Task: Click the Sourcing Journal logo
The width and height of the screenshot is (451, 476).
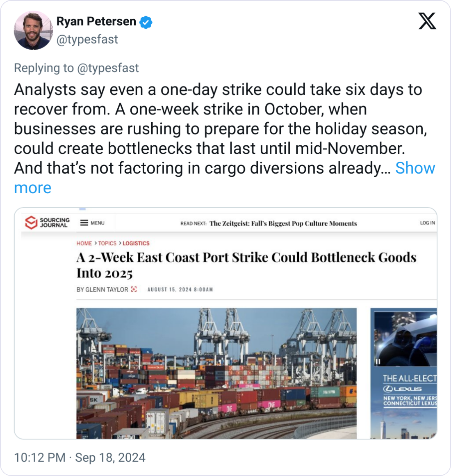Action: click(x=47, y=222)
